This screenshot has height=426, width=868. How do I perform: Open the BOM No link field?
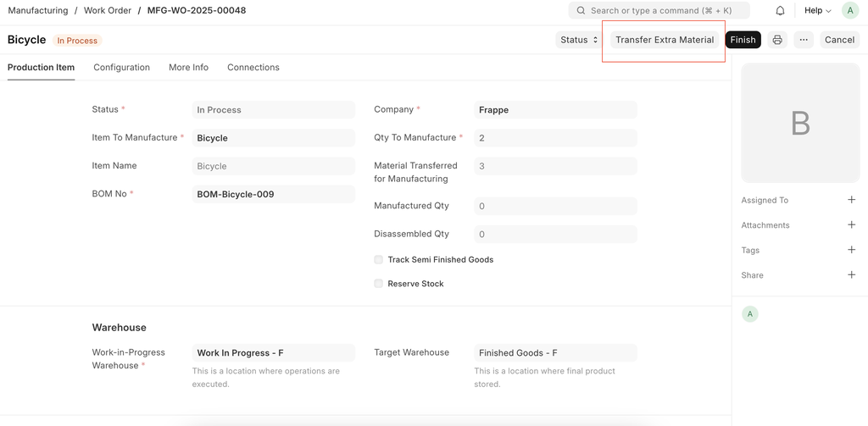tap(273, 195)
